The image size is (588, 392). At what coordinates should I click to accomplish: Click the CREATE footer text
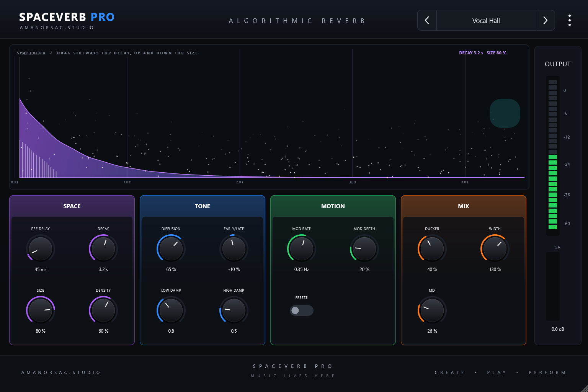click(x=449, y=372)
